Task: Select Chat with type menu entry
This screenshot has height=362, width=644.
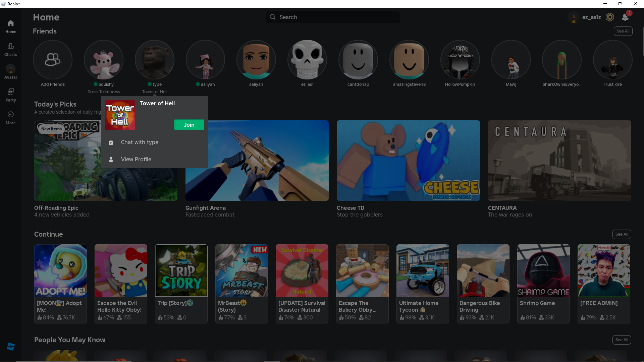Action: tap(155, 142)
